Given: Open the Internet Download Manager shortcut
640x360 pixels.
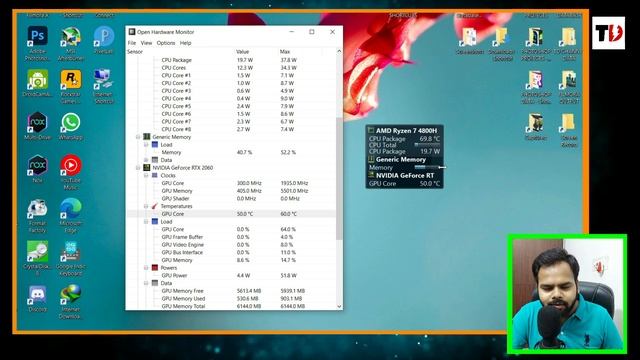Looking at the screenshot, I should (x=71, y=294).
